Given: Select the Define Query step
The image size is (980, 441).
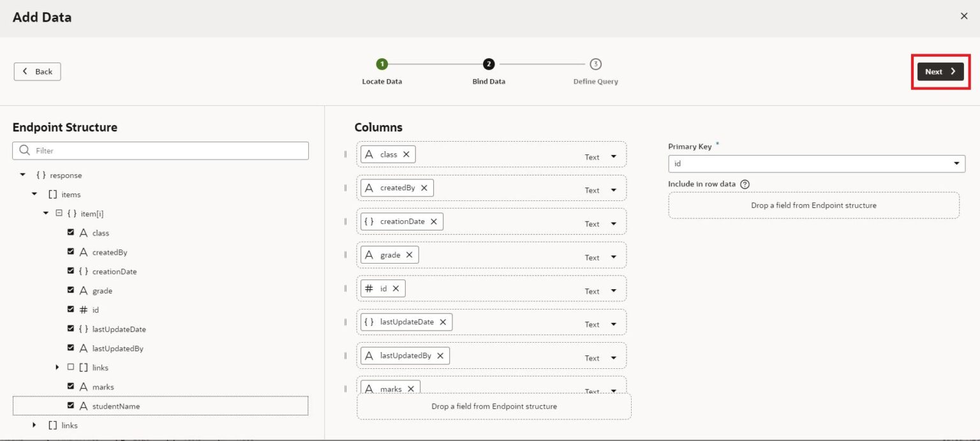Looking at the screenshot, I should (x=595, y=64).
